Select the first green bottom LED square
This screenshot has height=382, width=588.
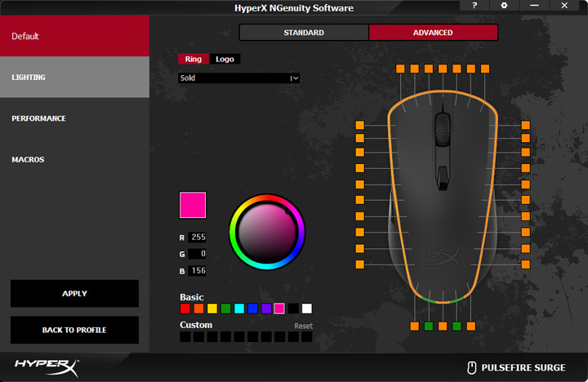pos(429,326)
